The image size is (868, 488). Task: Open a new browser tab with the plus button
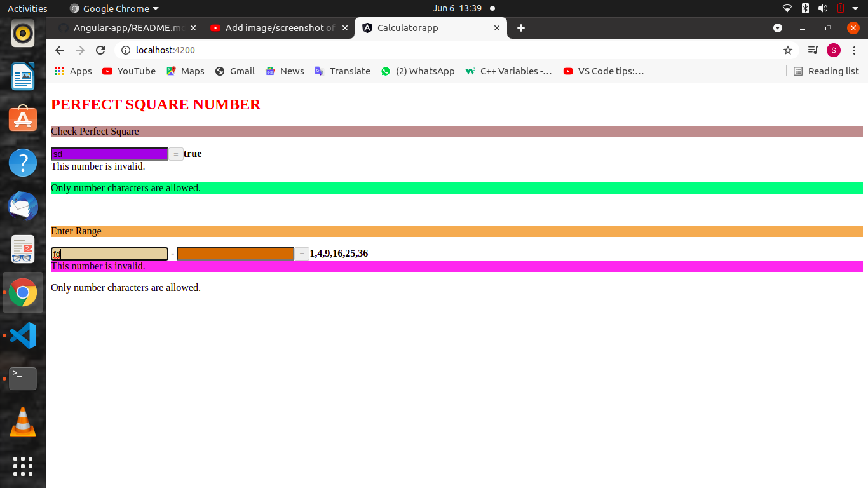click(x=520, y=28)
